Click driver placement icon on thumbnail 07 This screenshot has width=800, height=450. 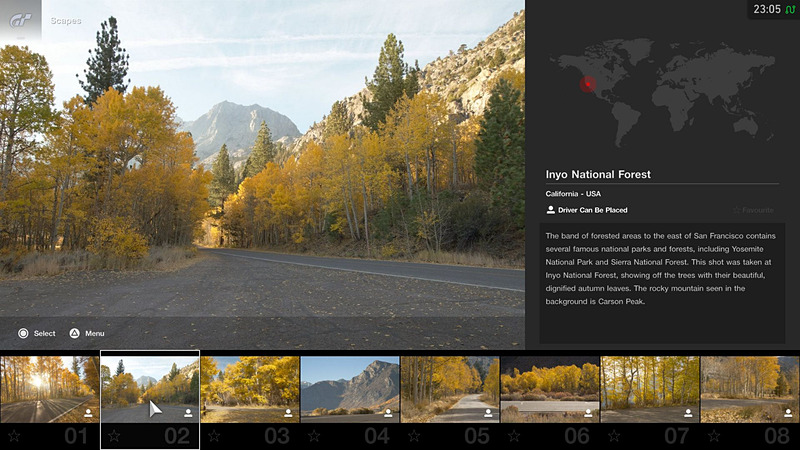coord(688,413)
